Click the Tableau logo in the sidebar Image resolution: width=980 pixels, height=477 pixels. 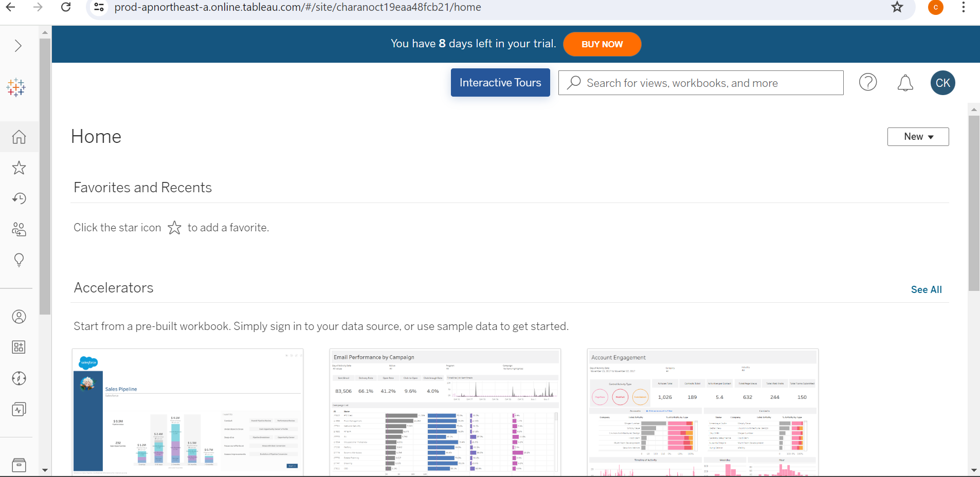[16, 87]
